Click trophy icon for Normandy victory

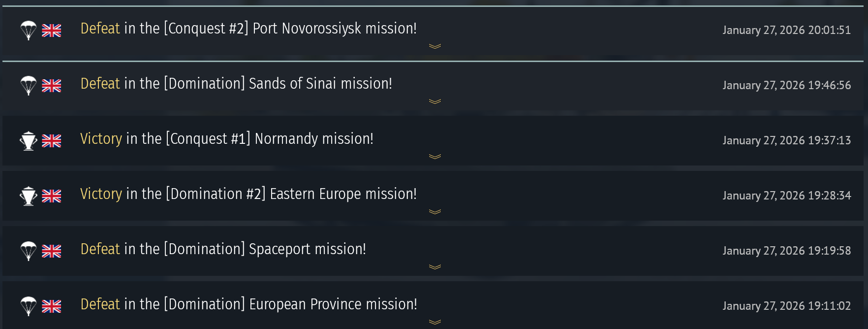click(x=29, y=141)
